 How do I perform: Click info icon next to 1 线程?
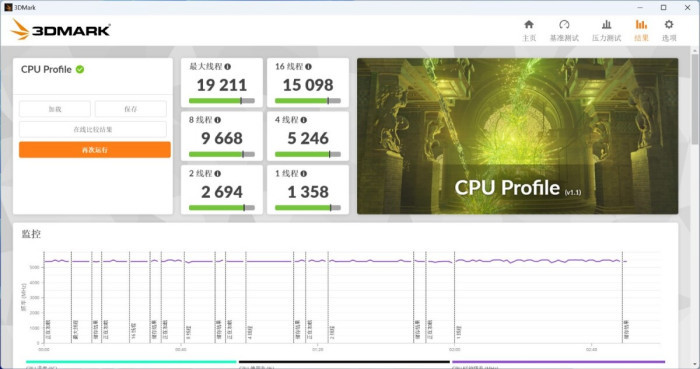click(304, 174)
